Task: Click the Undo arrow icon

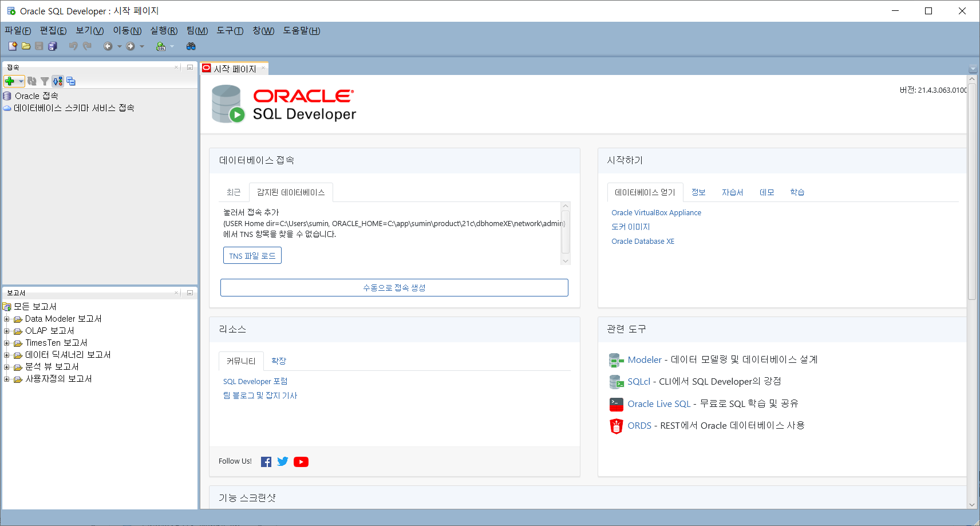Action: [x=73, y=46]
